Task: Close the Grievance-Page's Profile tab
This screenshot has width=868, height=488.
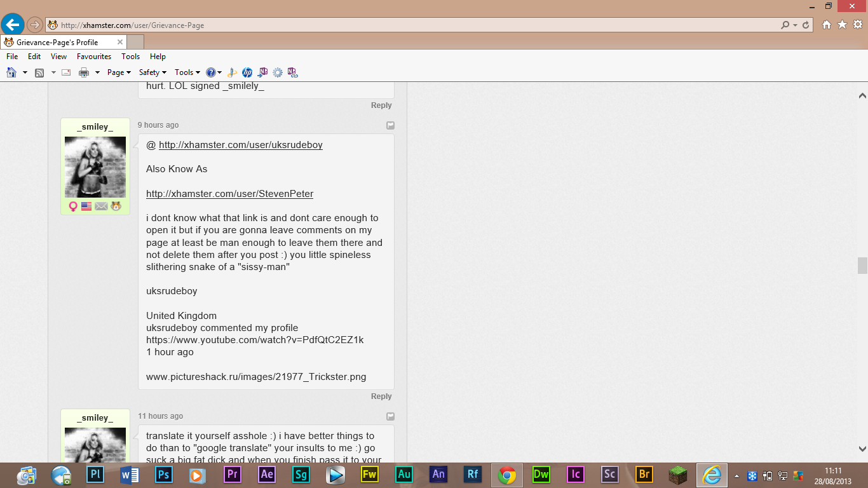Action: point(120,43)
